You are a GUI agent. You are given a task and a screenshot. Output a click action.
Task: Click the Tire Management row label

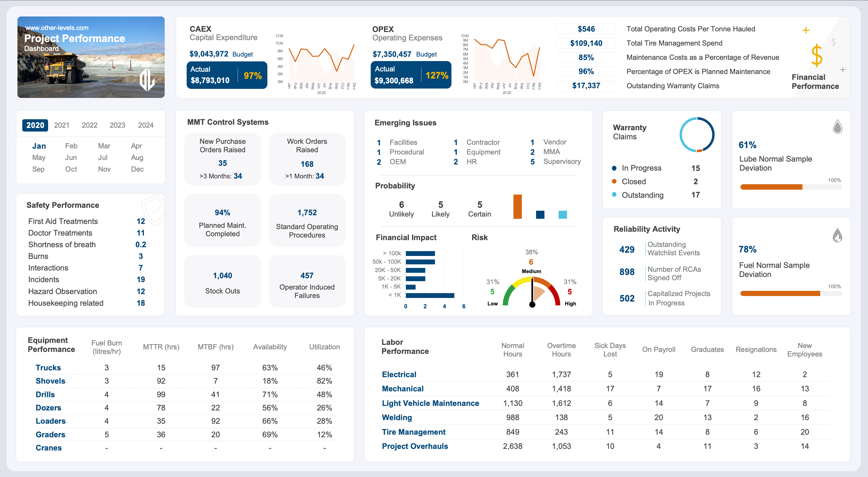point(413,432)
